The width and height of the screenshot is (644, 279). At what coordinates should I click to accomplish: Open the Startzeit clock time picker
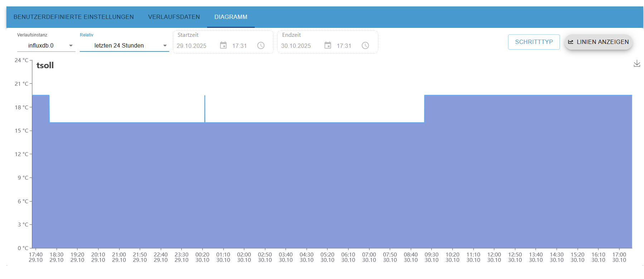pyautogui.click(x=261, y=45)
